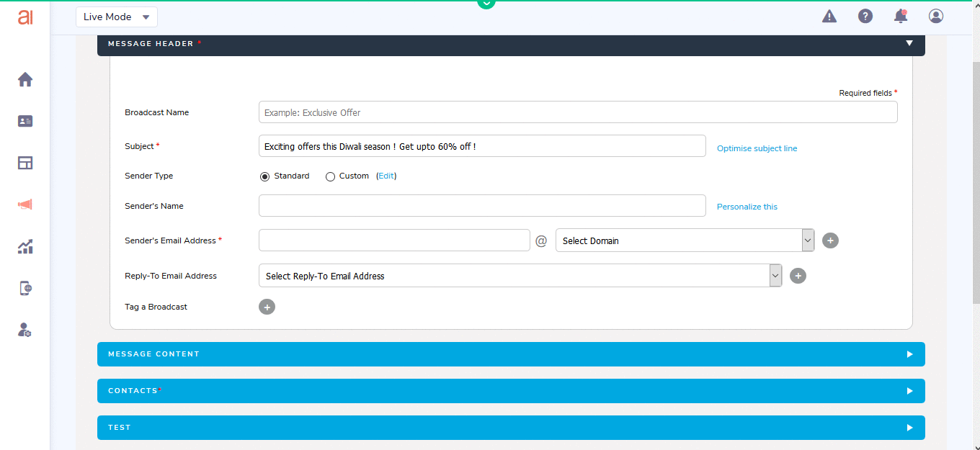Open the Select Domain dropdown

[685, 240]
